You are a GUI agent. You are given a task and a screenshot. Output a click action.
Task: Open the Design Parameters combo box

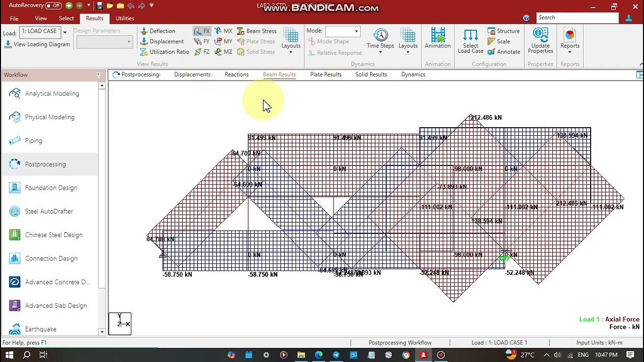[x=104, y=42]
